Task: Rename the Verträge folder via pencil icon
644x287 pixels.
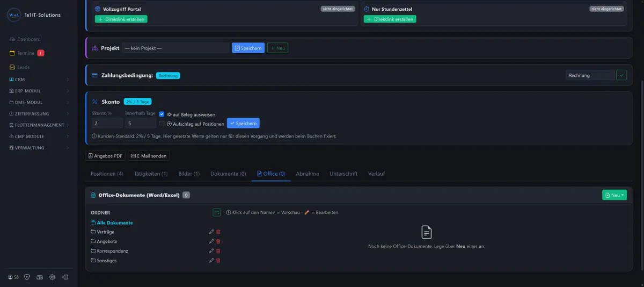Action: [x=211, y=232]
